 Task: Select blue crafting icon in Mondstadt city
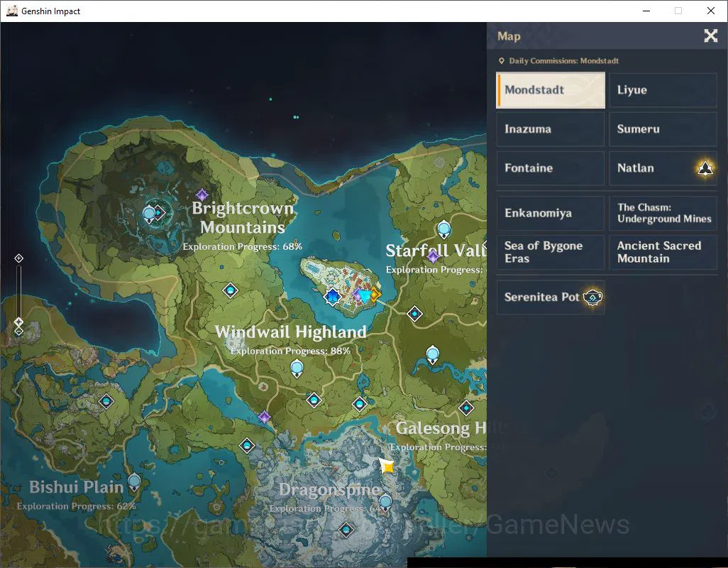[333, 296]
